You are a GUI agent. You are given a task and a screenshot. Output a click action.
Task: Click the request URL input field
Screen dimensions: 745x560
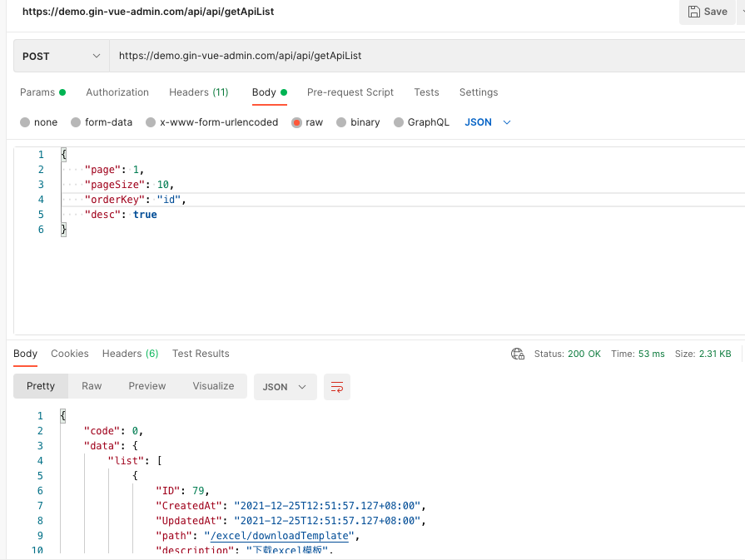tap(333, 55)
